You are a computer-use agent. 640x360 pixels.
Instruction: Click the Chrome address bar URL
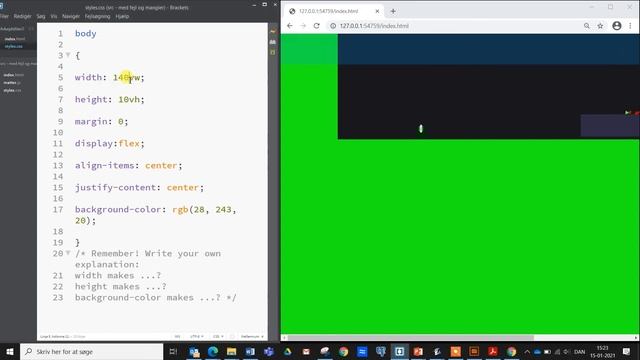(374, 26)
